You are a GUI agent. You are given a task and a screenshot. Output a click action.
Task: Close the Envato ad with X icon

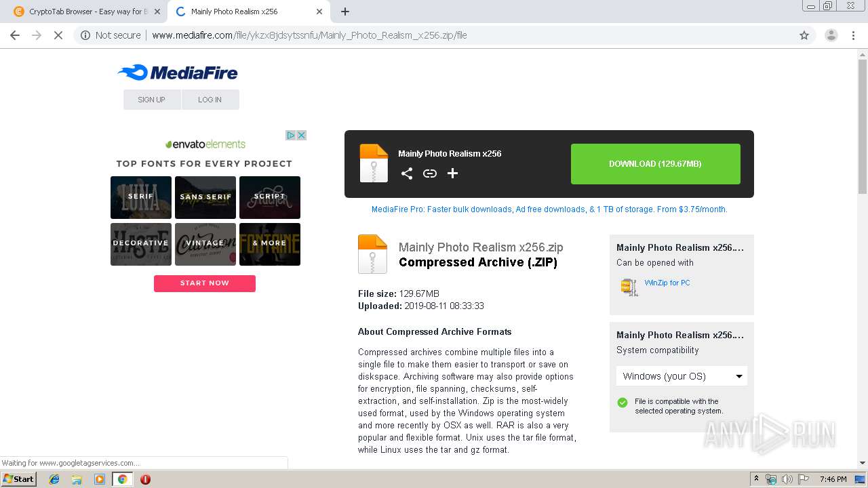301,136
